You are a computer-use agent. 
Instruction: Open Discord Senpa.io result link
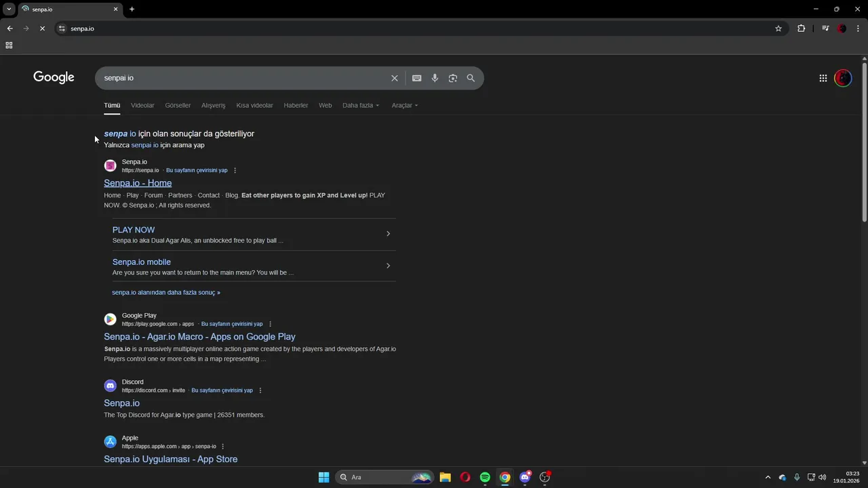tap(121, 403)
